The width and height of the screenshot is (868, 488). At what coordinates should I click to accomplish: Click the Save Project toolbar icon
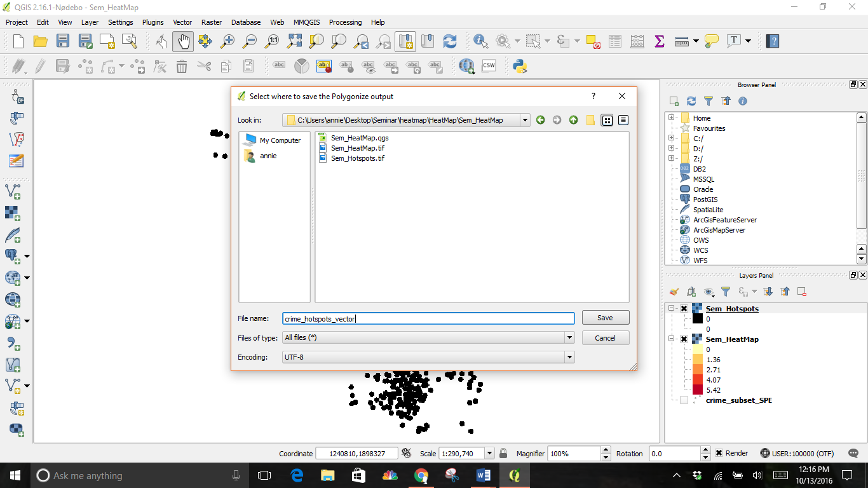tap(62, 41)
